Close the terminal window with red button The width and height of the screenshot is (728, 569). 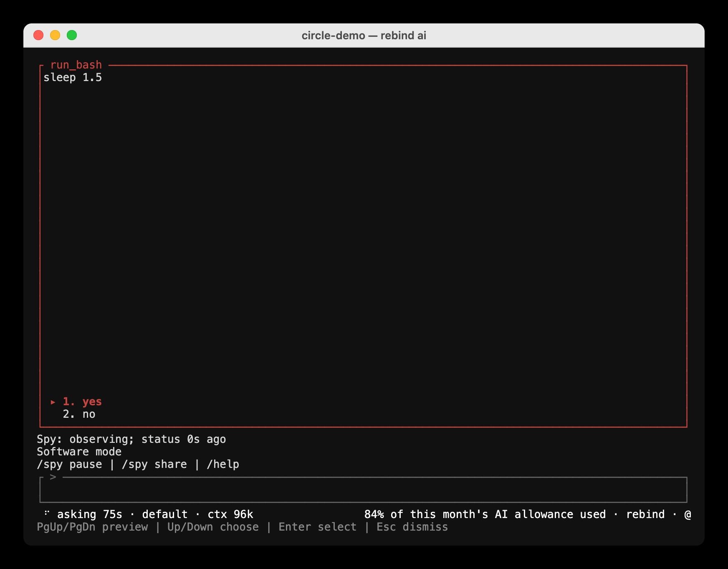[x=38, y=35]
